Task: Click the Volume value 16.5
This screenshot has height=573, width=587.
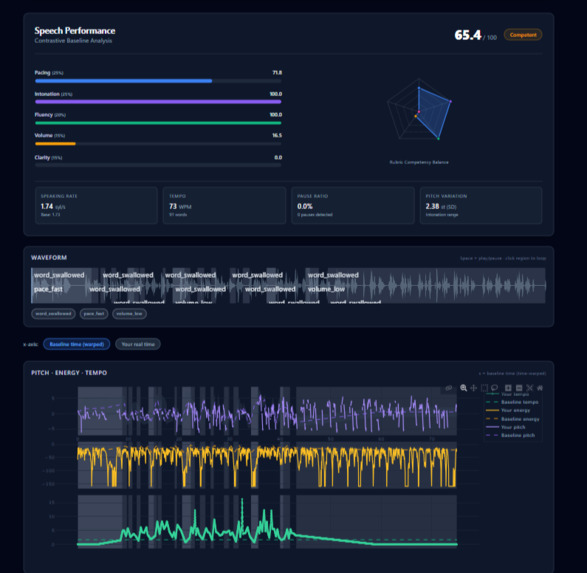Action: tap(277, 135)
